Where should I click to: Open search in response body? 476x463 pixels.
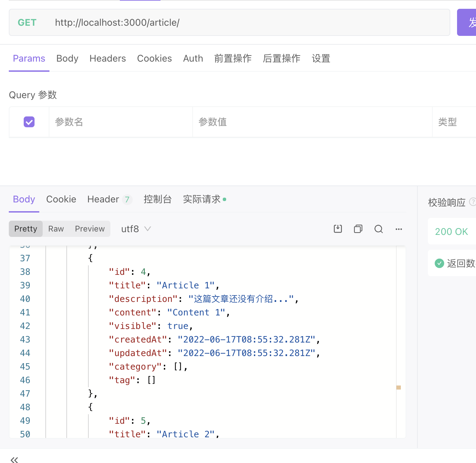pyautogui.click(x=378, y=229)
